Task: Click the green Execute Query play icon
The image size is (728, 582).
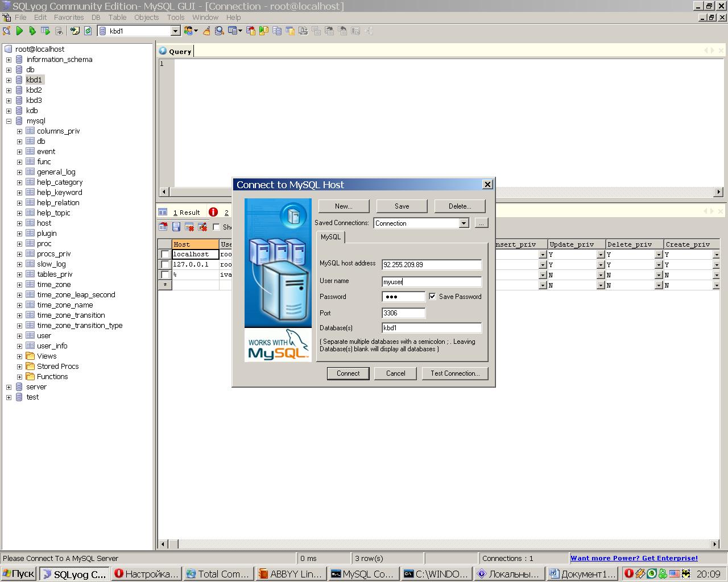Action: (x=19, y=31)
